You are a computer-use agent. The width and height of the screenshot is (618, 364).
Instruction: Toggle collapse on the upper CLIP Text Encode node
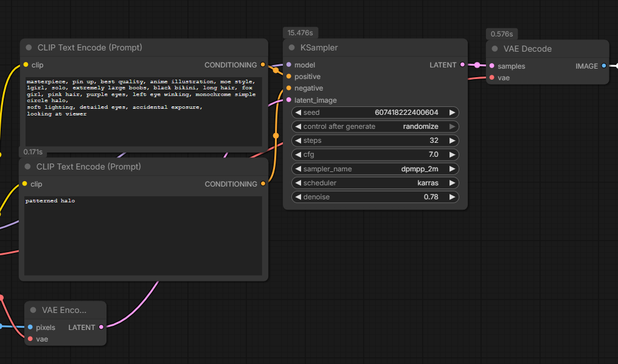[x=29, y=48]
